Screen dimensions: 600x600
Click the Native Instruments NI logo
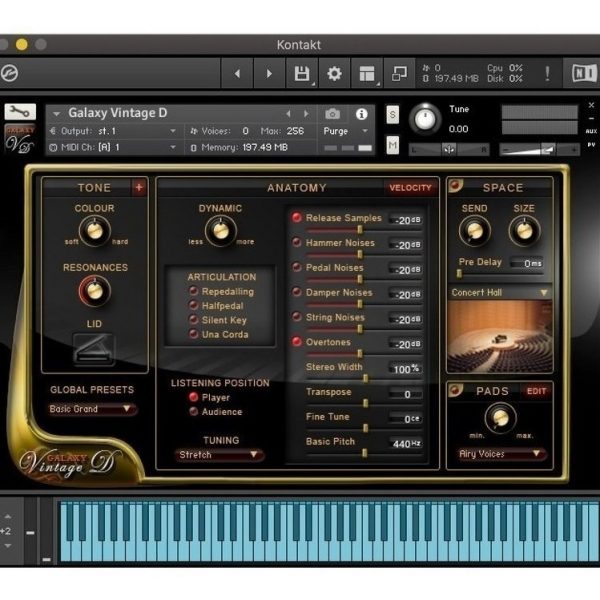click(x=584, y=73)
